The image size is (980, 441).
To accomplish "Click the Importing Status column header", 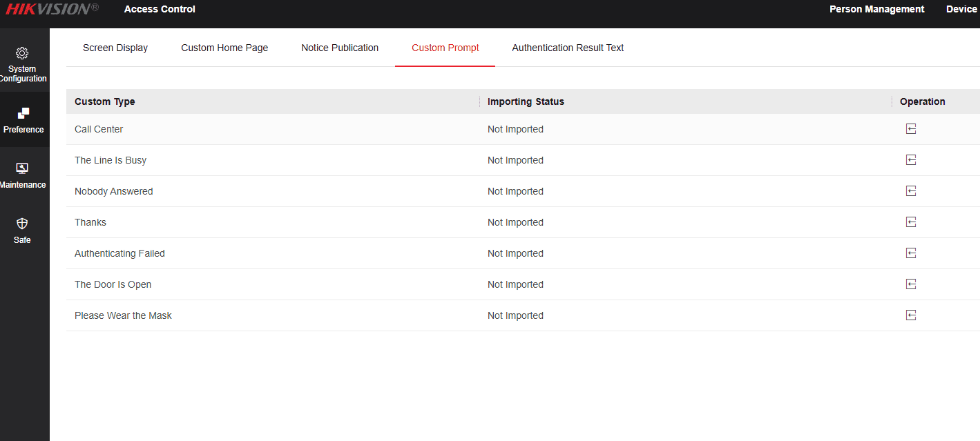I will click(526, 101).
